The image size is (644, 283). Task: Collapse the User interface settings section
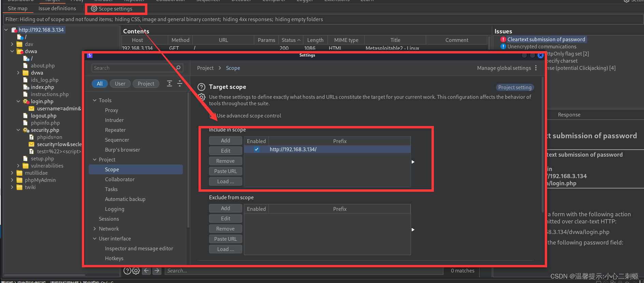click(x=95, y=239)
